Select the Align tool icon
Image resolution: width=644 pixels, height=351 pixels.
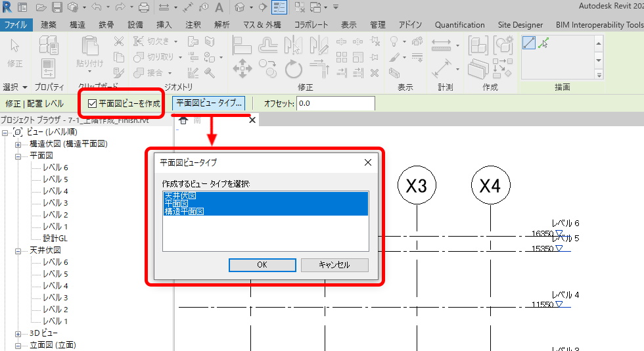(x=242, y=45)
